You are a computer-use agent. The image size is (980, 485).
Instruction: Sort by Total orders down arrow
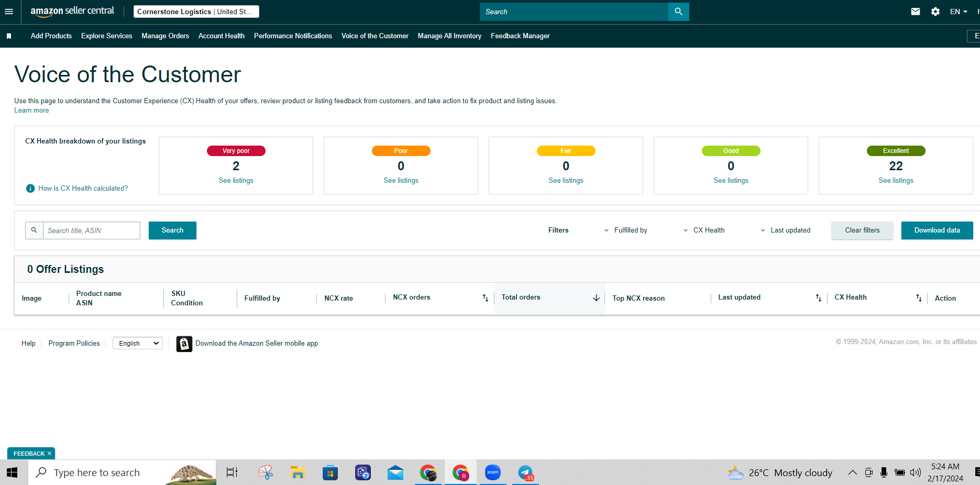(x=596, y=297)
